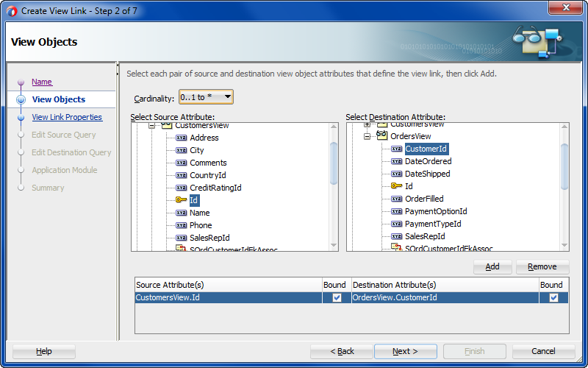Select DateShipped in destination attribute tree
Viewport: 588px width, 368px height.
pos(428,174)
